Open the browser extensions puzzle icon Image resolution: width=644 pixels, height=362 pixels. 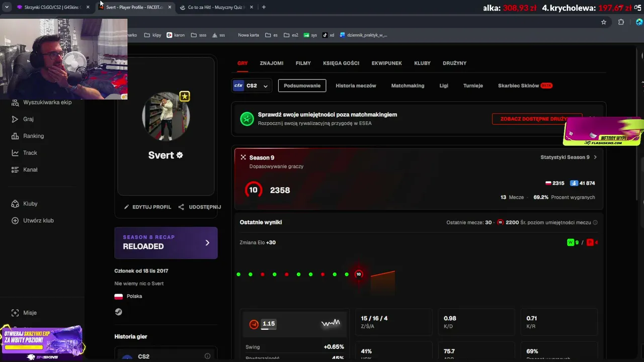click(x=621, y=22)
